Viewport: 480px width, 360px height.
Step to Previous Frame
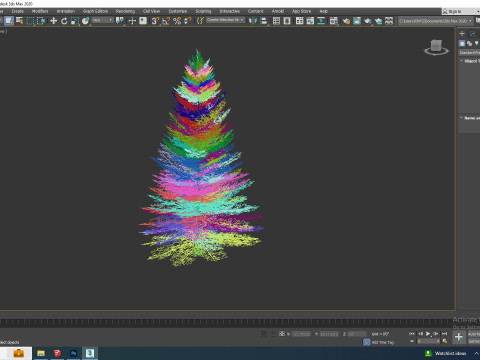420,334
